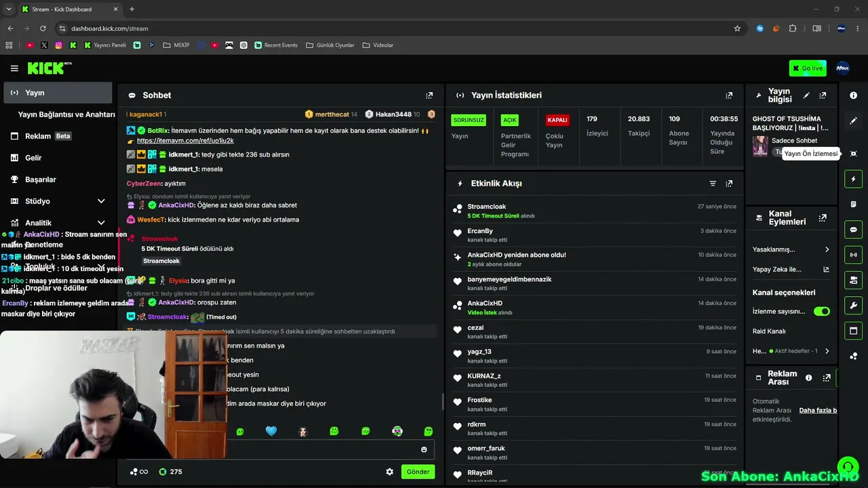This screenshot has width=868, height=488.
Task: Open the Recent Events bookmark
Action: [x=276, y=45]
